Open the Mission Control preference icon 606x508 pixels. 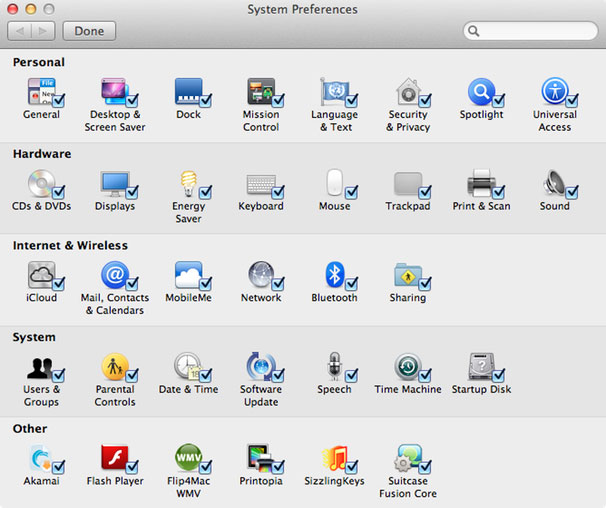click(x=261, y=91)
